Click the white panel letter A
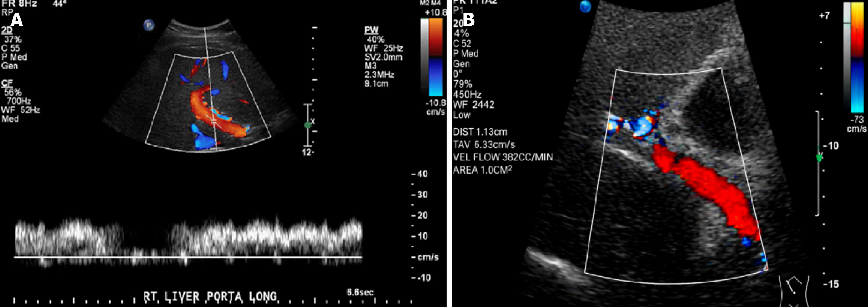Image resolution: width=868 pixels, height=307 pixels. point(17,20)
